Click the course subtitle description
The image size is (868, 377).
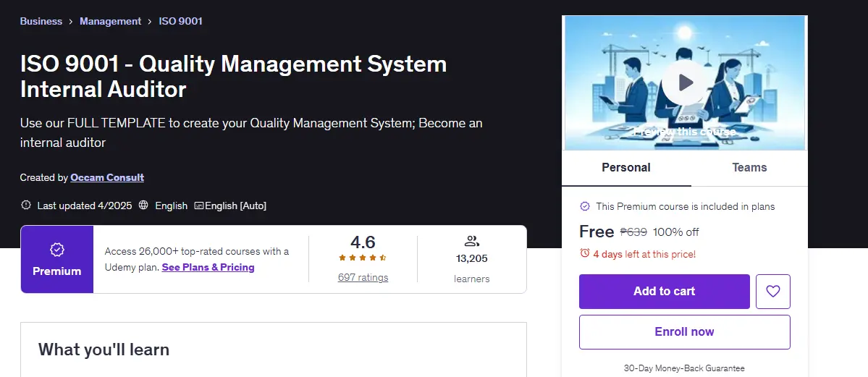tap(251, 132)
